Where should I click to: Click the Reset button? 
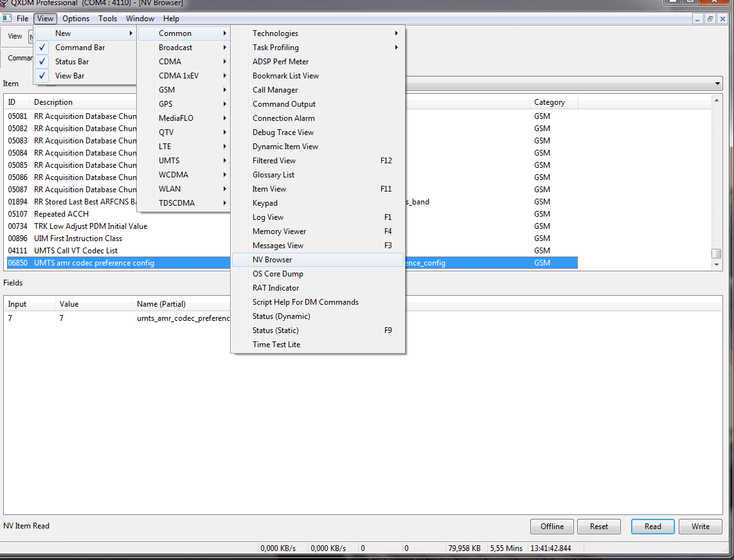pyautogui.click(x=599, y=527)
